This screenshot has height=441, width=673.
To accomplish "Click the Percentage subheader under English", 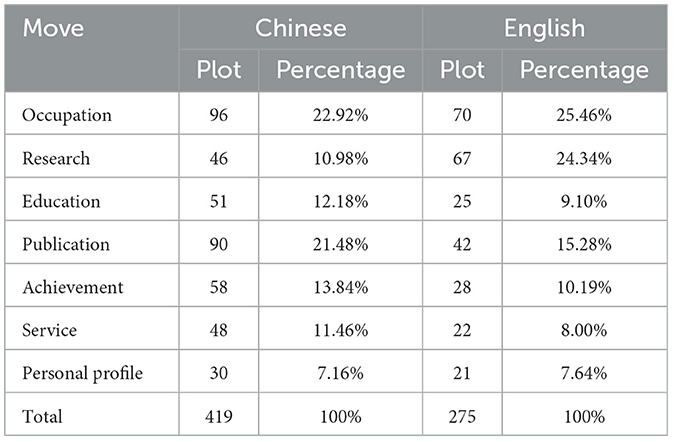I will point(584,70).
